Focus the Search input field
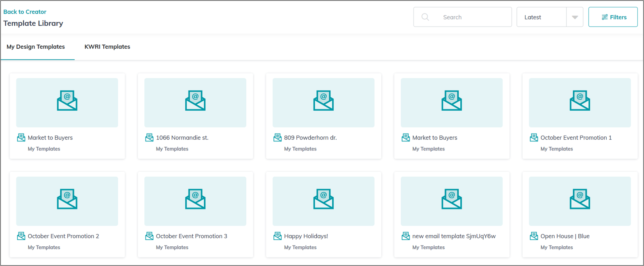 (462, 17)
